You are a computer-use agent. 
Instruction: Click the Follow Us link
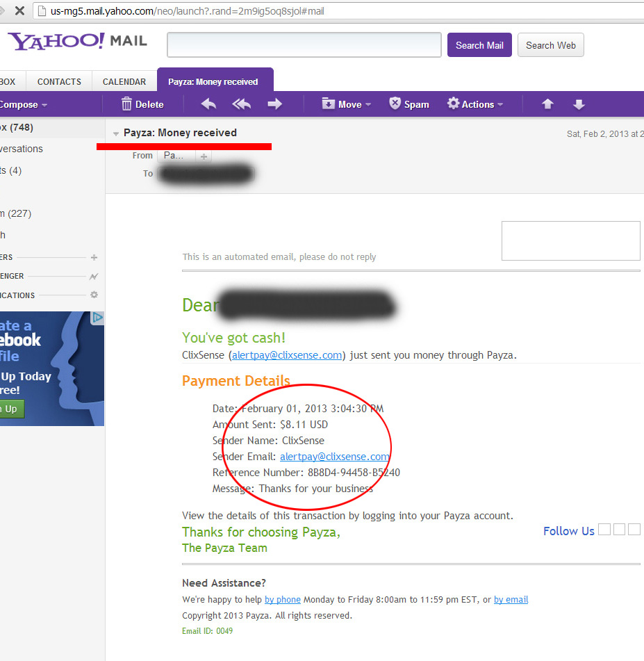tap(568, 531)
